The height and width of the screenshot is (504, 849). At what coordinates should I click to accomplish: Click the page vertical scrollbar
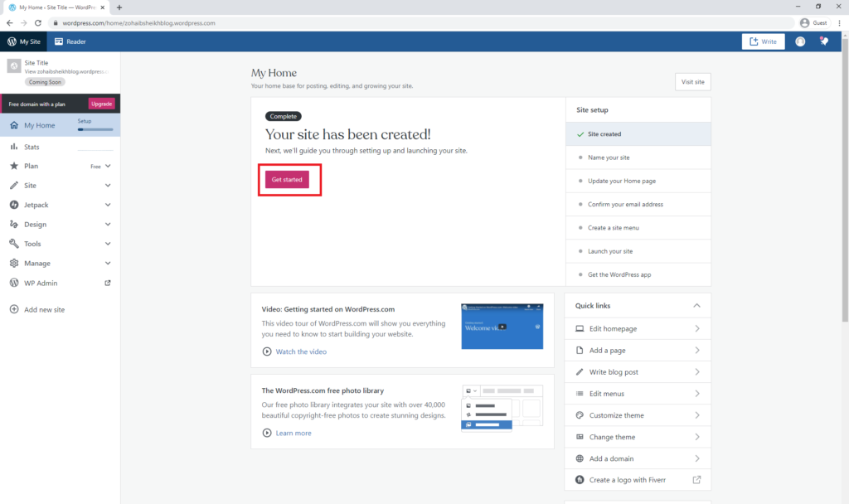845,179
